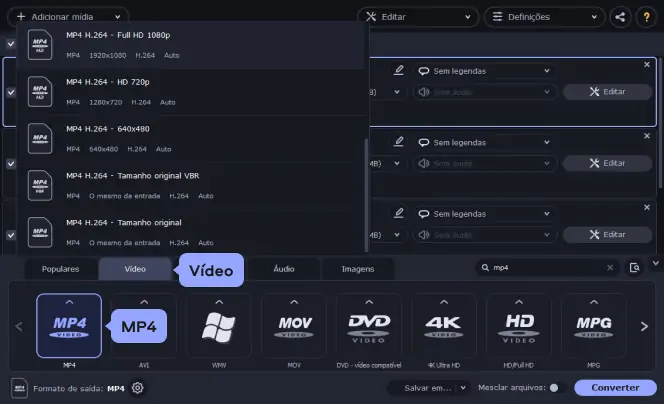Click Editar button for the third file
The height and width of the screenshot is (404, 664).
click(x=607, y=235)
